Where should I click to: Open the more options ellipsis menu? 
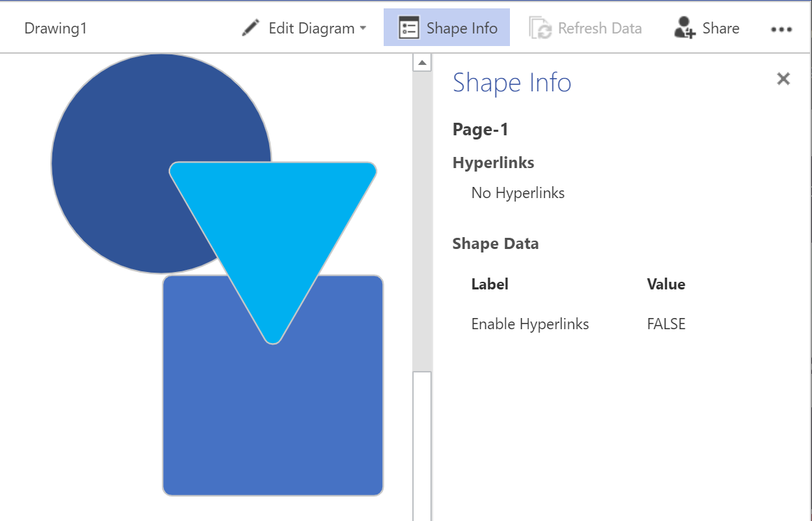781,29
